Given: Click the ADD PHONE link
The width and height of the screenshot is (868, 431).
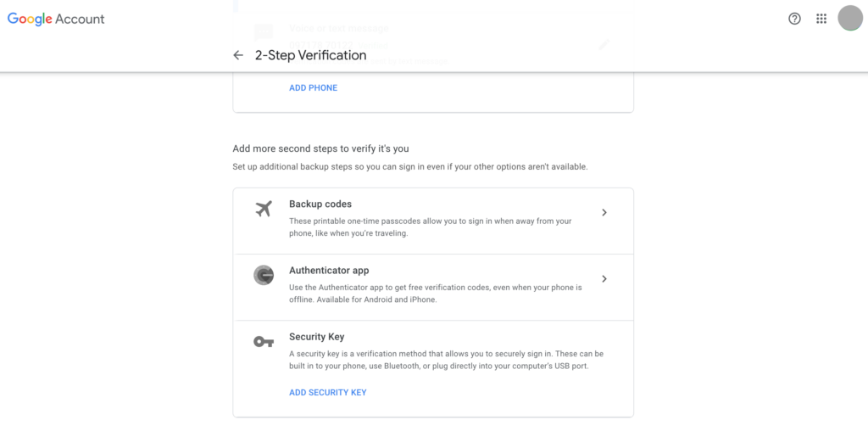Looking at the screenshot, I should (313, 87).
